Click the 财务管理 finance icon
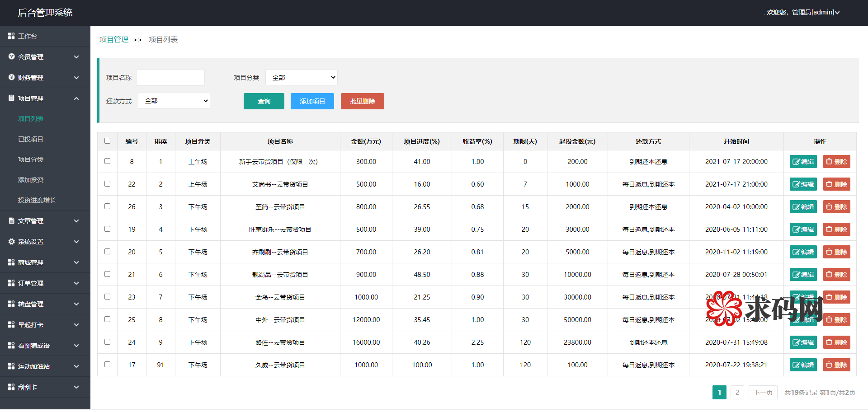The height and width of the screenshot is (412, 868). [11, 77]
